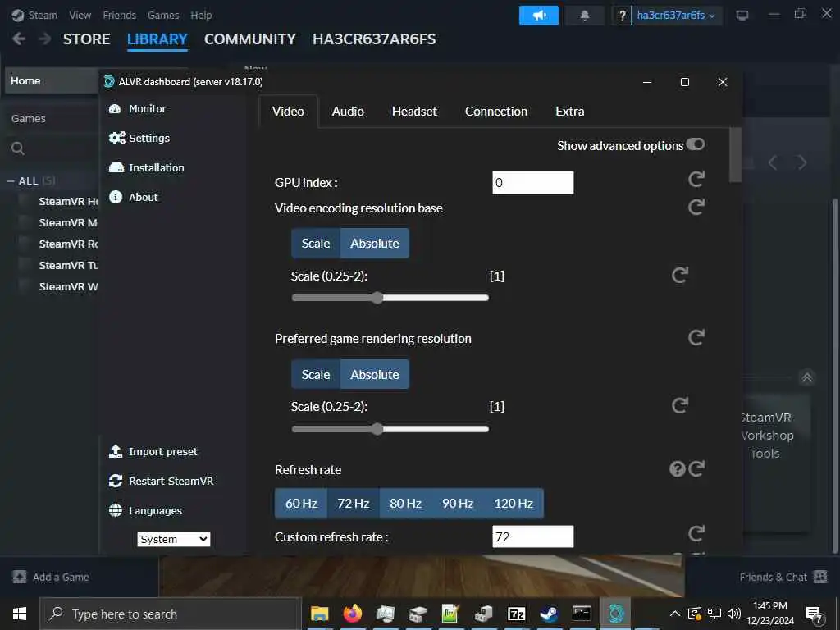Switch to the Connection tab

(x=496, y=112)
